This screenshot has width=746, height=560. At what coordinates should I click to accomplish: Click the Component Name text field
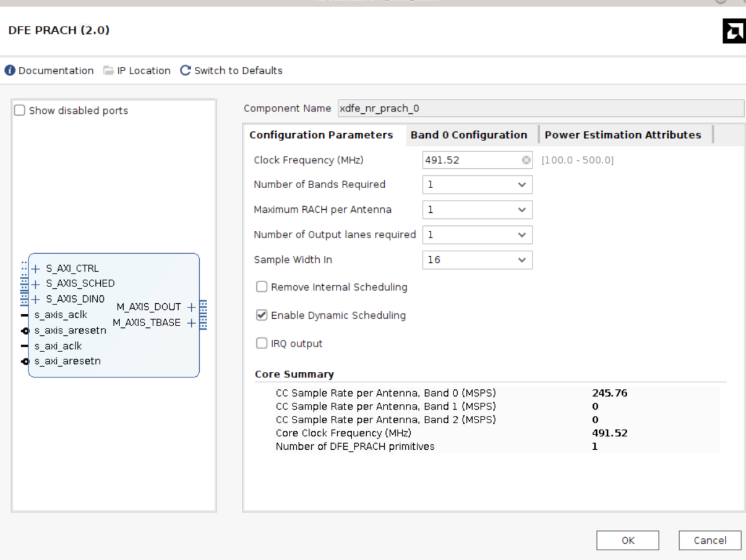coord(540,108)
